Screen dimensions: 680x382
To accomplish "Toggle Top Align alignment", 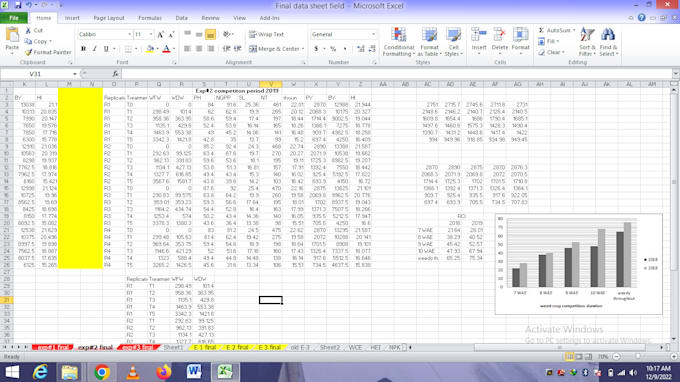I will 187,34.
